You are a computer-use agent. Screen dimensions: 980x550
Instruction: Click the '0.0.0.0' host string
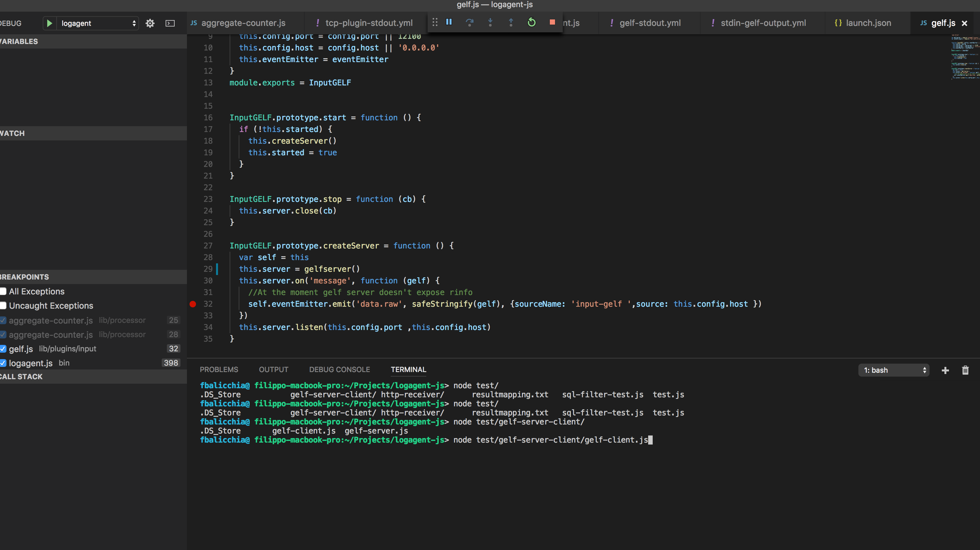click(419, 48)
